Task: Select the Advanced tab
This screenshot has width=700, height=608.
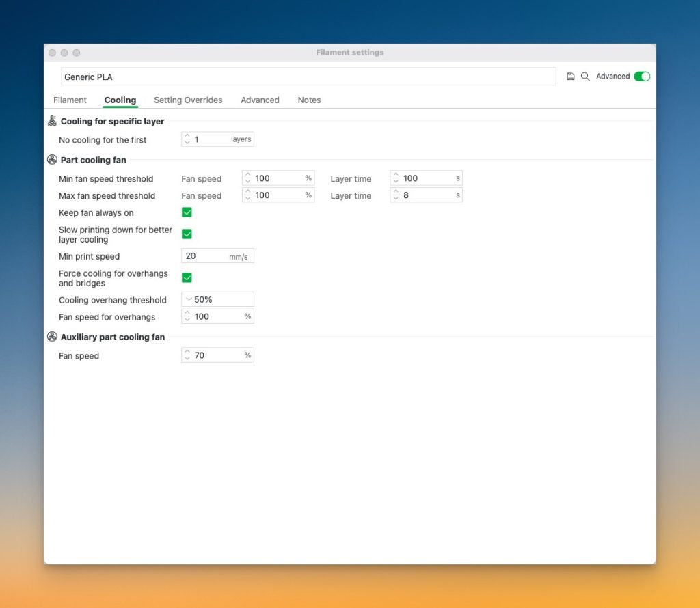Action: point(260,100)
